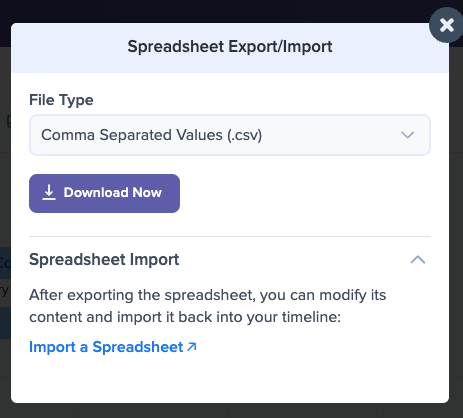The width and height of the screenshot is (463, 418).
Task: Click the File Type label
Action: point(61,100)
